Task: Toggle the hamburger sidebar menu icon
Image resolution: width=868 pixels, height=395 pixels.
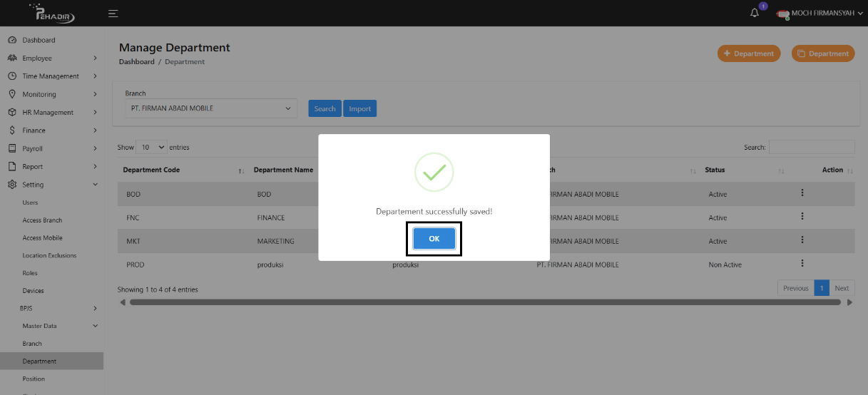Action: tap(113, 14)
